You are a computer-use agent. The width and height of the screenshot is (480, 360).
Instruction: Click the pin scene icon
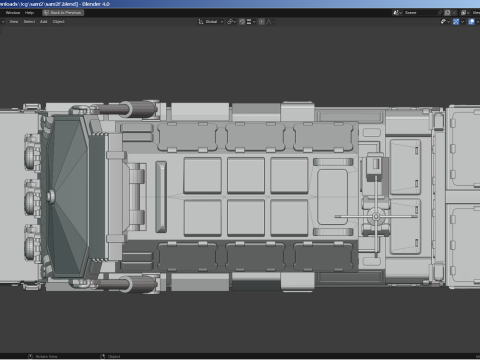tap(440, 13)
